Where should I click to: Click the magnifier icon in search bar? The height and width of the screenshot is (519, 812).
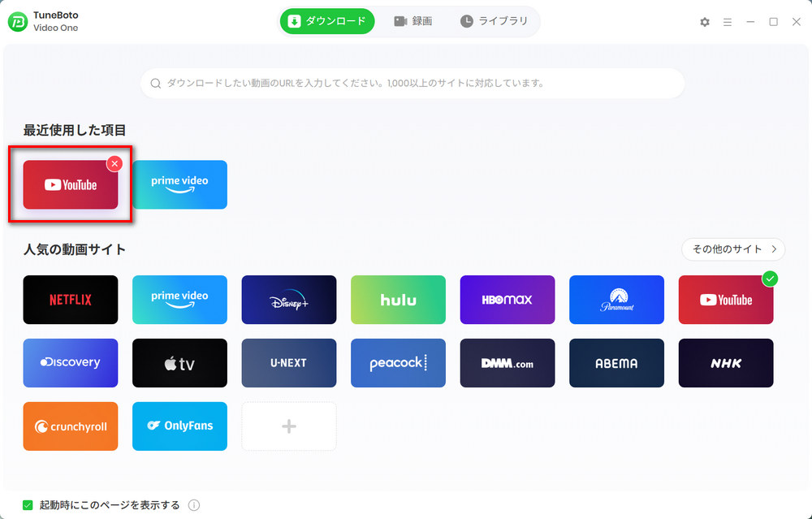point(155,84)
